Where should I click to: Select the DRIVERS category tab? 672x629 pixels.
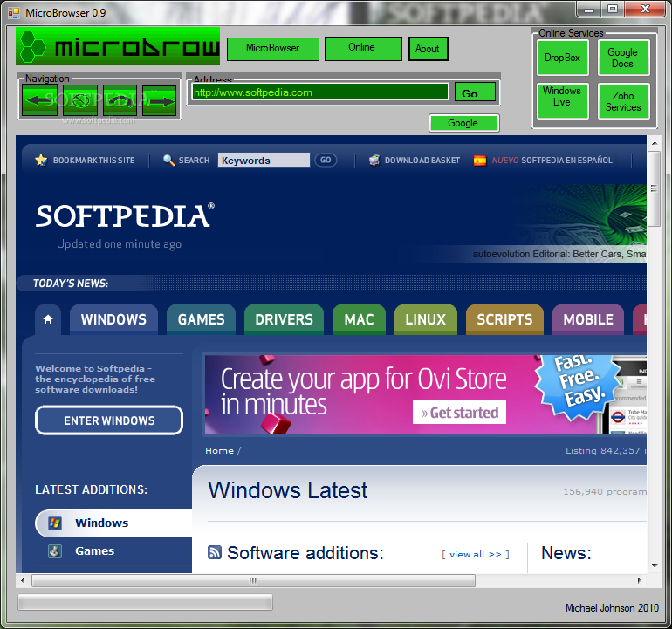[284, 319]
